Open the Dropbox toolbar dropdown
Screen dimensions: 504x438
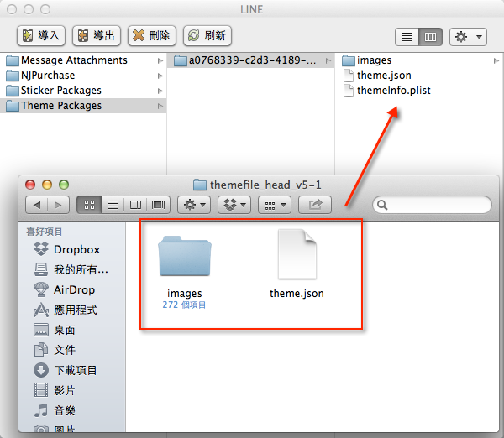(x=234, y=205)
